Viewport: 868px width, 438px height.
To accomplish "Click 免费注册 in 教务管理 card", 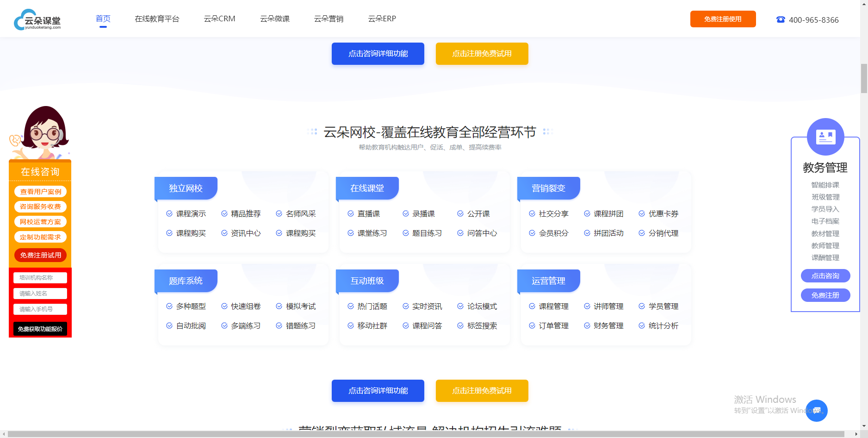I will [825, 295].
